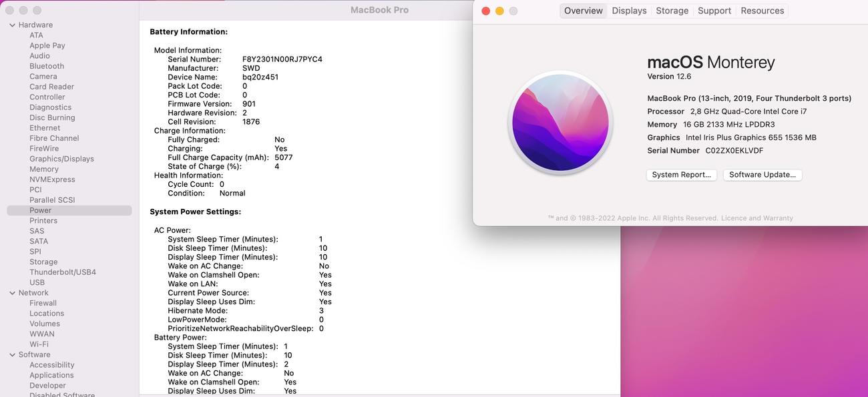
Task: Collapse the Network section in sidebar
Action: coord(12,293)
